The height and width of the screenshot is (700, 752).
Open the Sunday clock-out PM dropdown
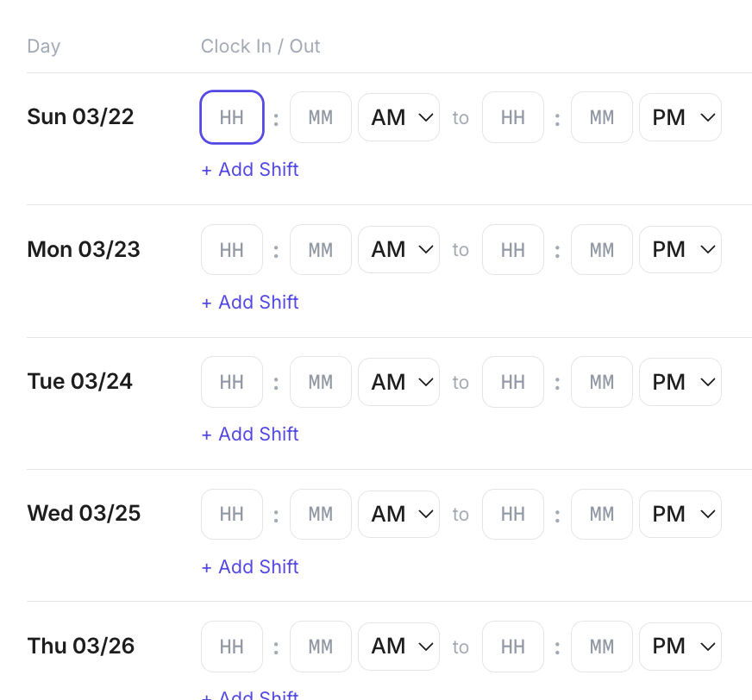pyautogui.click(x=680, y=117)
